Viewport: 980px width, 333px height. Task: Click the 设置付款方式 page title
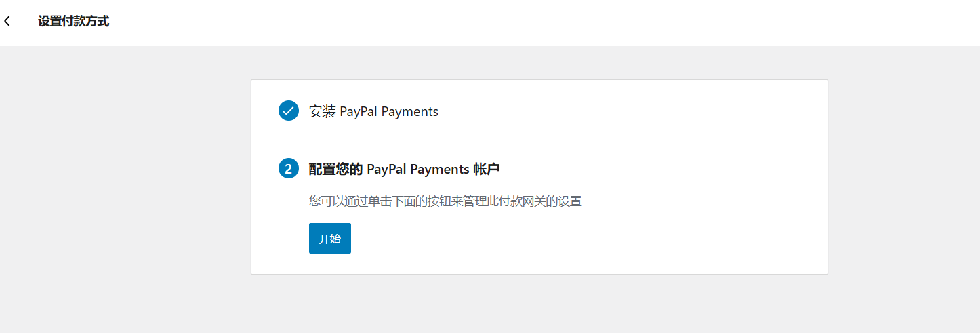[73, 21]
